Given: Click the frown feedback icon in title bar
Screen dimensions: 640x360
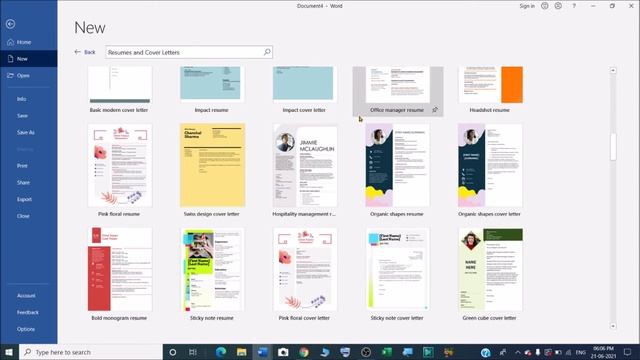Looking at the screenshot, I should point(558,6).
